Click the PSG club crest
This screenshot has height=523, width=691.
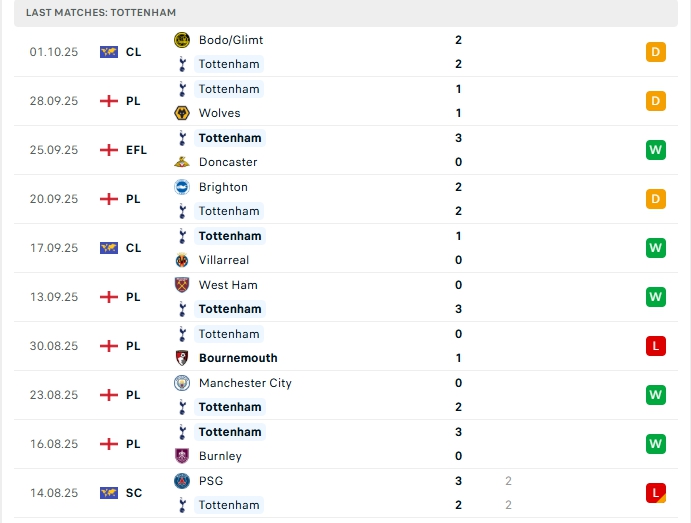point(182,481)
